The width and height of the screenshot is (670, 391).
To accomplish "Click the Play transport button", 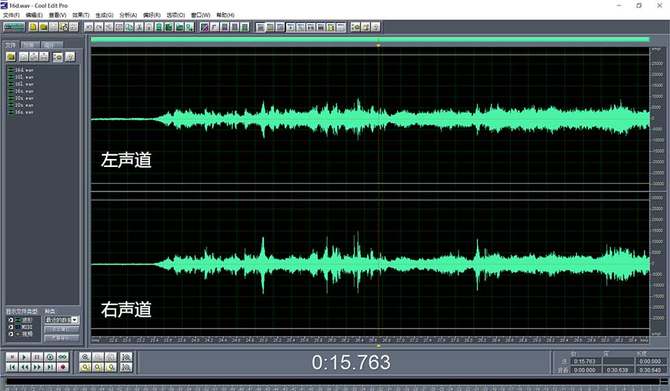I will click(24, 356).
